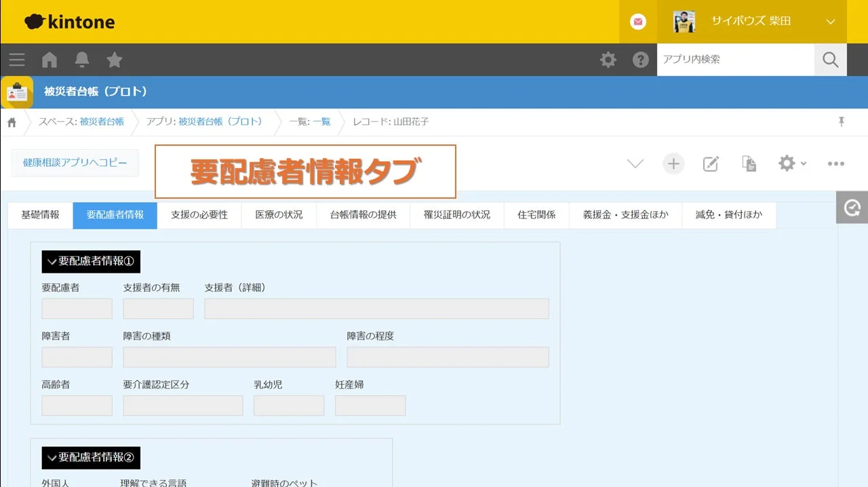Click the help question mark icon
The image size is (868, 487).
(x=640, y=60)
